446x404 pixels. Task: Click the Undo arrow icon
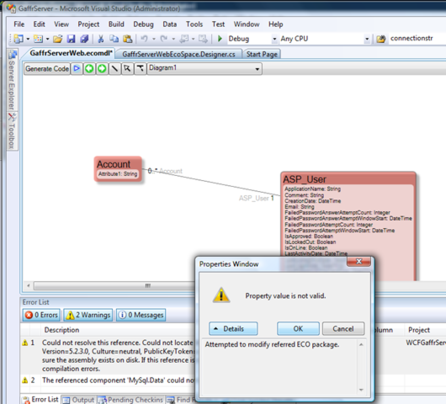(144, 39)
